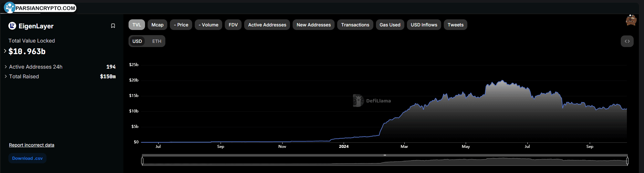This screenshot has width=644, height=173.
Task: Click the $150m total raised value
Action: point(108,76)
